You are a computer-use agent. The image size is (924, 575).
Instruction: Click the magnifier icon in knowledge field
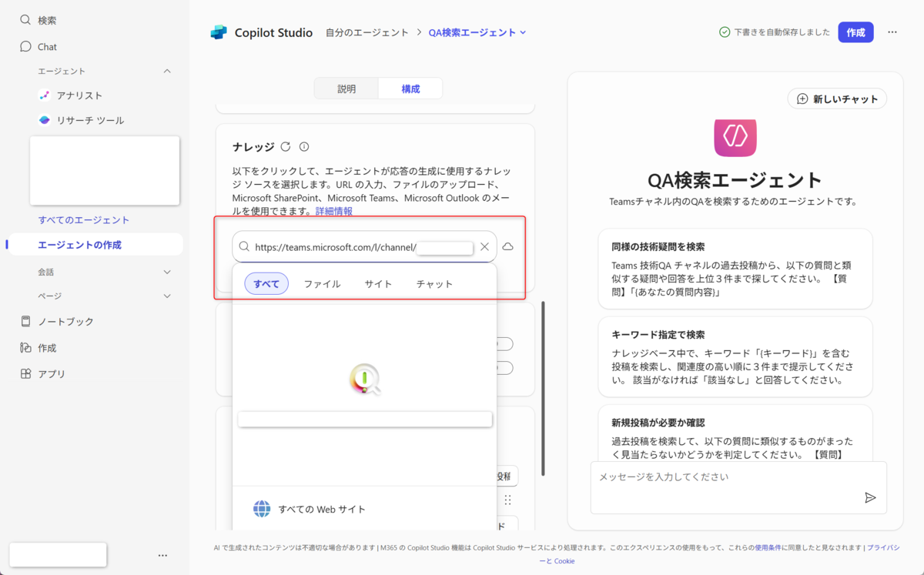(244, 247)
